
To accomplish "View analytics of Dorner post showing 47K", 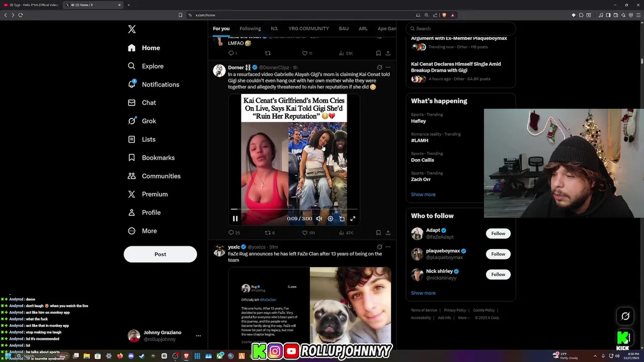I will (346, 233).
